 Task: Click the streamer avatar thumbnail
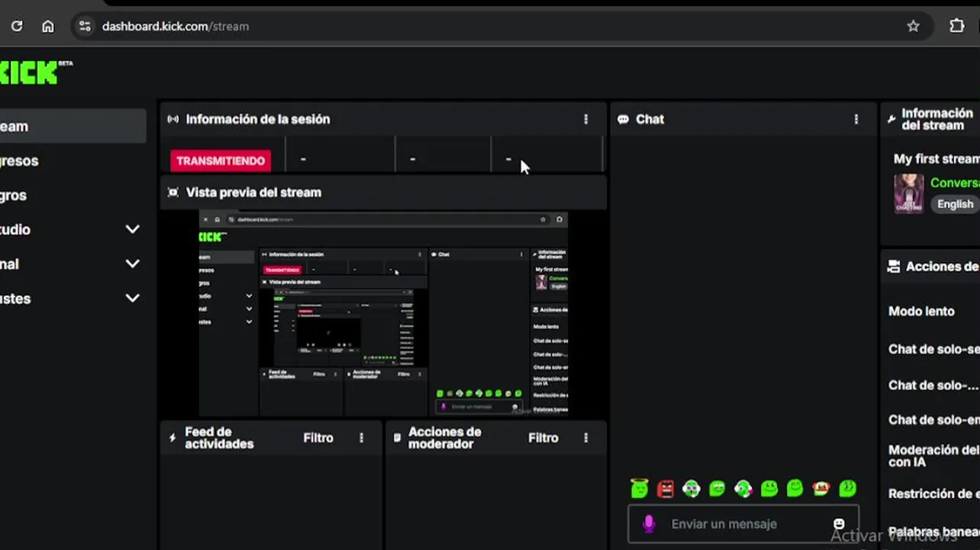coord(909,193)
